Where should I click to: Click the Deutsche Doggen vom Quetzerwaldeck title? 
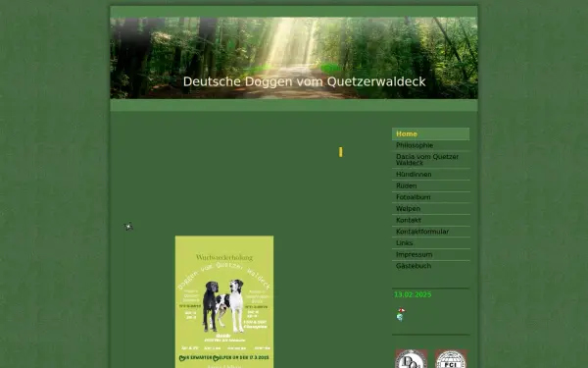pyautogui.click(x=304, y=81)
